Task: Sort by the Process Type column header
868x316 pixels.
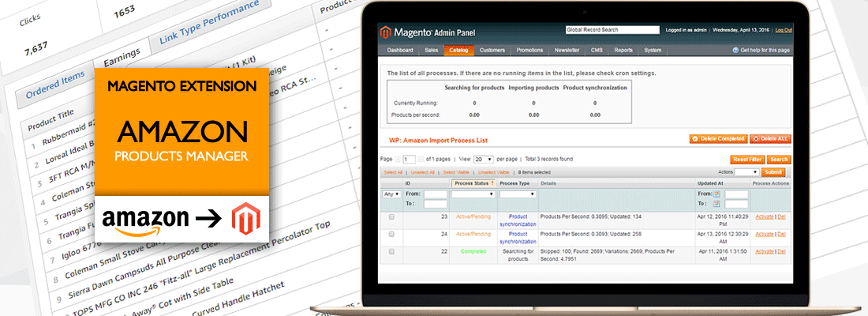Action: 514,183
